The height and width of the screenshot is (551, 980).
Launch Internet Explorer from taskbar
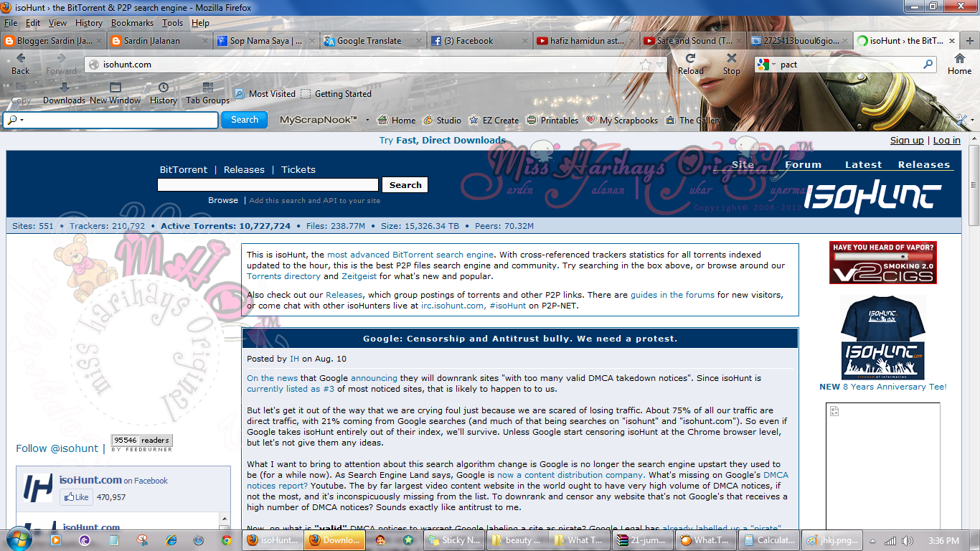171,540
